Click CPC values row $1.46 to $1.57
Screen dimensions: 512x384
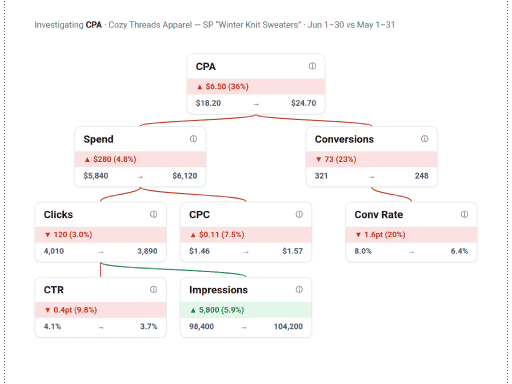point(246,251)
